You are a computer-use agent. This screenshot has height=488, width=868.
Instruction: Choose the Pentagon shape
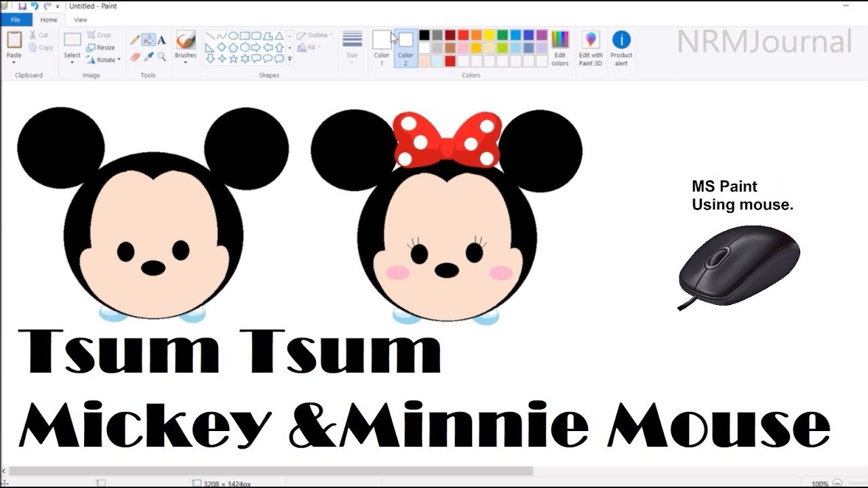(x=233, y=47)
